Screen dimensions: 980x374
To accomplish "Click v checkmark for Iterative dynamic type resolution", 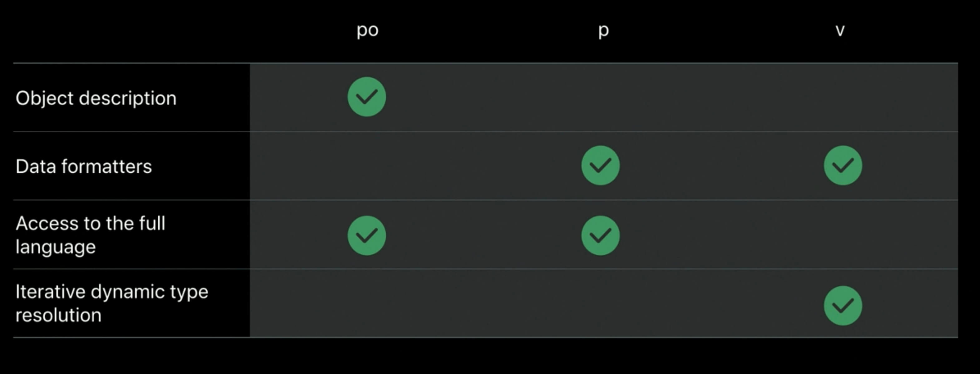I will tap(843, 306).
